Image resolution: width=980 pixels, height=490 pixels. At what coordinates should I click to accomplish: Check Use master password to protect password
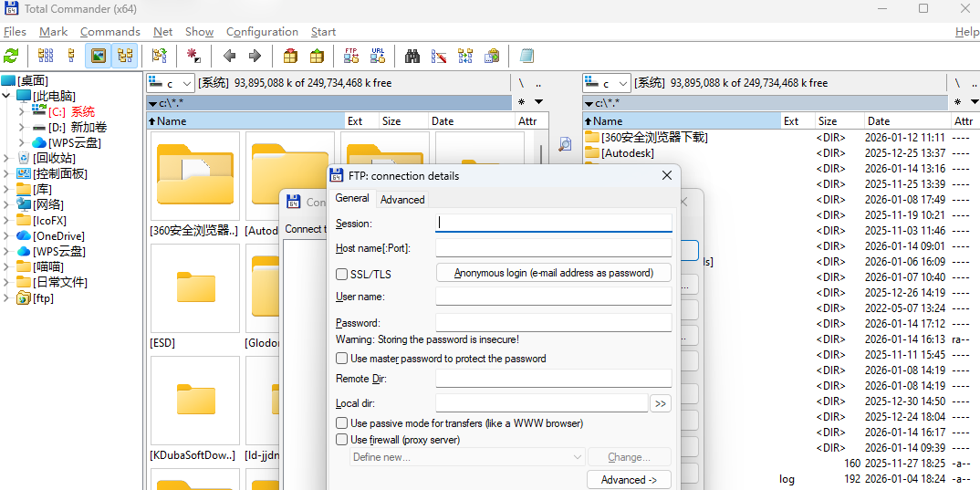tap(342, 359)
